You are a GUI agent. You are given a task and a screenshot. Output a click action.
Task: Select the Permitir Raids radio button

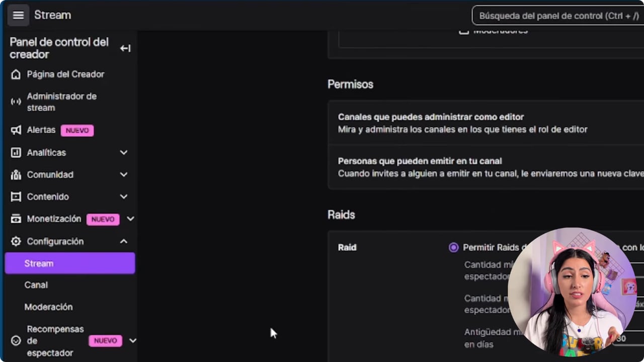[454, 247]
